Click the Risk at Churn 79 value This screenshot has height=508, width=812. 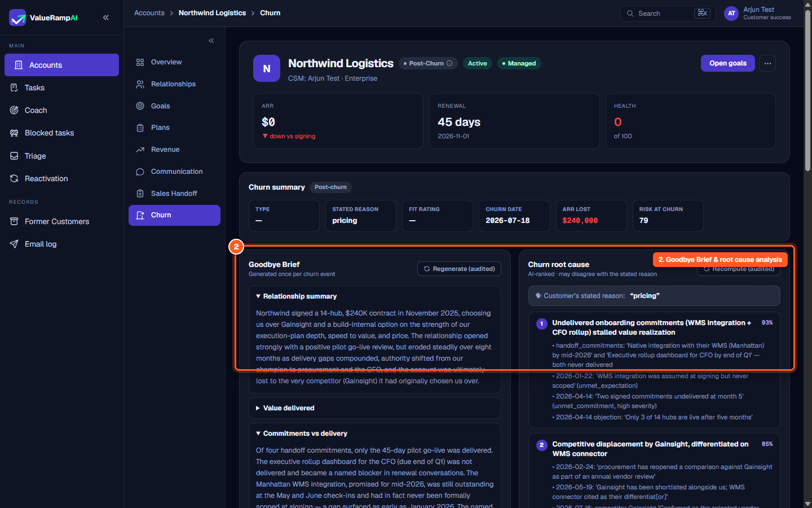[643, 221]
